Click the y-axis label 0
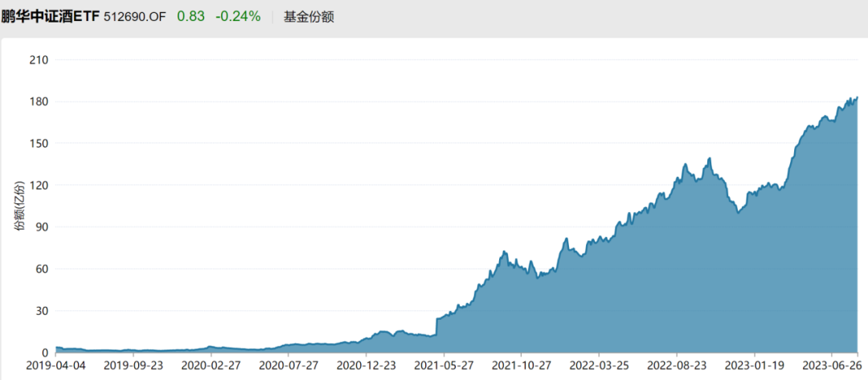The height and width of the screenshot is (380, 868). click(x=44, y=353)
